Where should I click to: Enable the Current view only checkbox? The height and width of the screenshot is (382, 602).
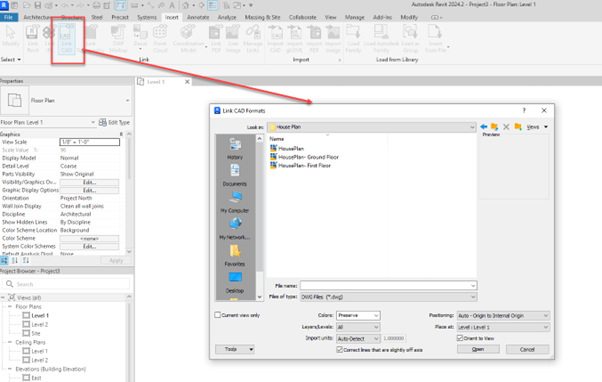pos(218,315)
